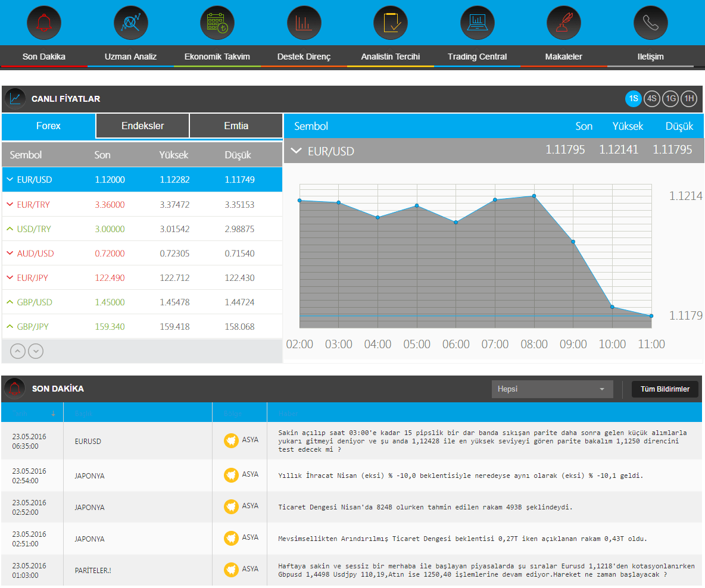This screenshot has width=705, height=588.
Task: Open the Analistin Tercihi clipboard icon
Action: point(390,23)
